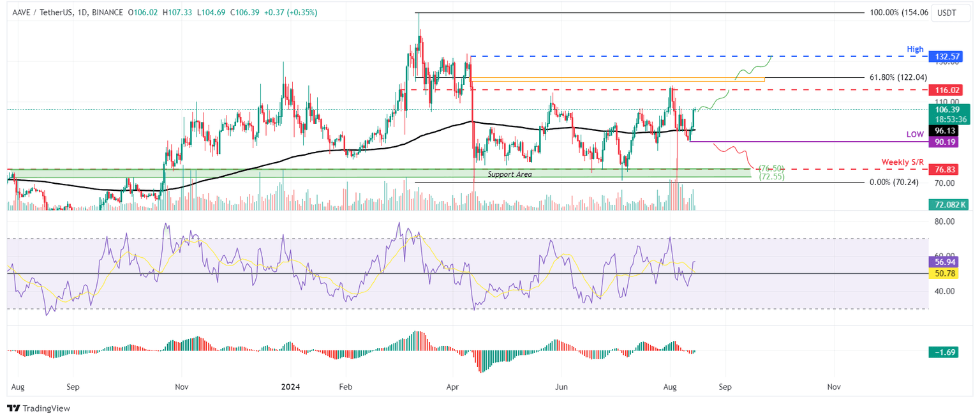Click the '(76.50)' support zone label

click(771, 168)
